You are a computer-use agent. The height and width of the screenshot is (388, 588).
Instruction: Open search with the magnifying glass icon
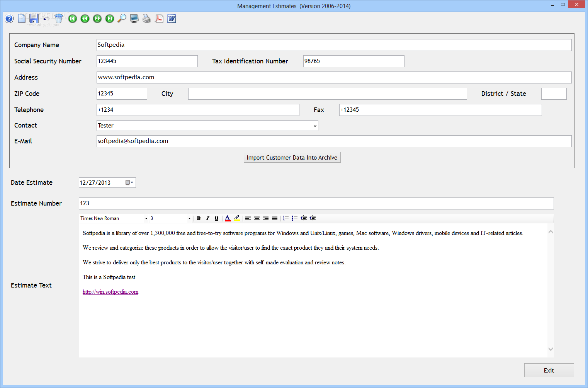pos(122,19)
